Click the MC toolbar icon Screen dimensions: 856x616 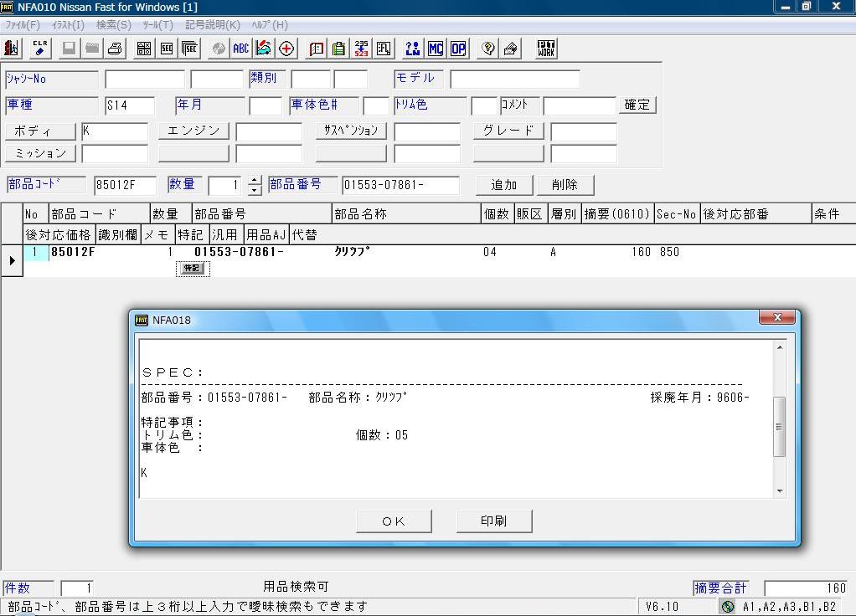(436, 49)
